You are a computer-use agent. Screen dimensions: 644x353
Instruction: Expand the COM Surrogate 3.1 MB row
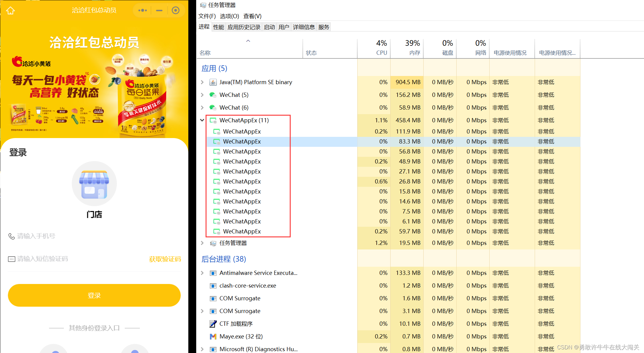(202, 311)
